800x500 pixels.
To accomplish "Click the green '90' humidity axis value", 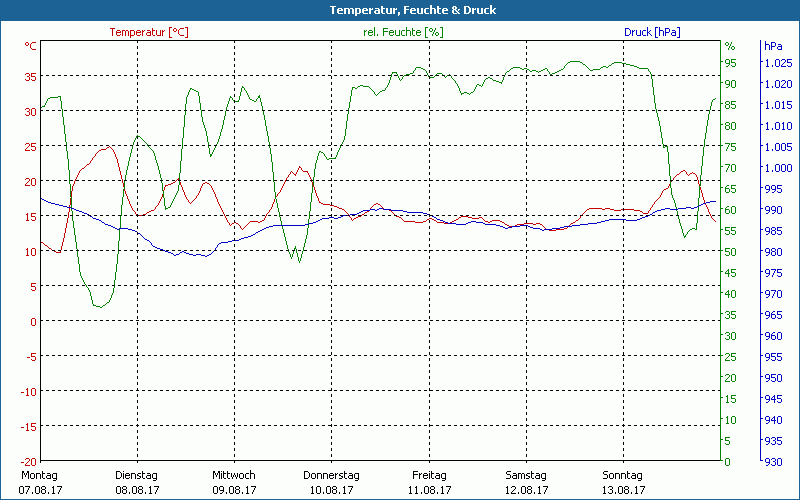I will [x=731, y=84].
